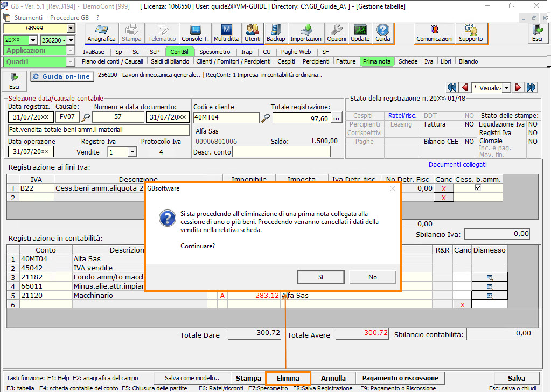Go to previous record with red left arrow

465,87
